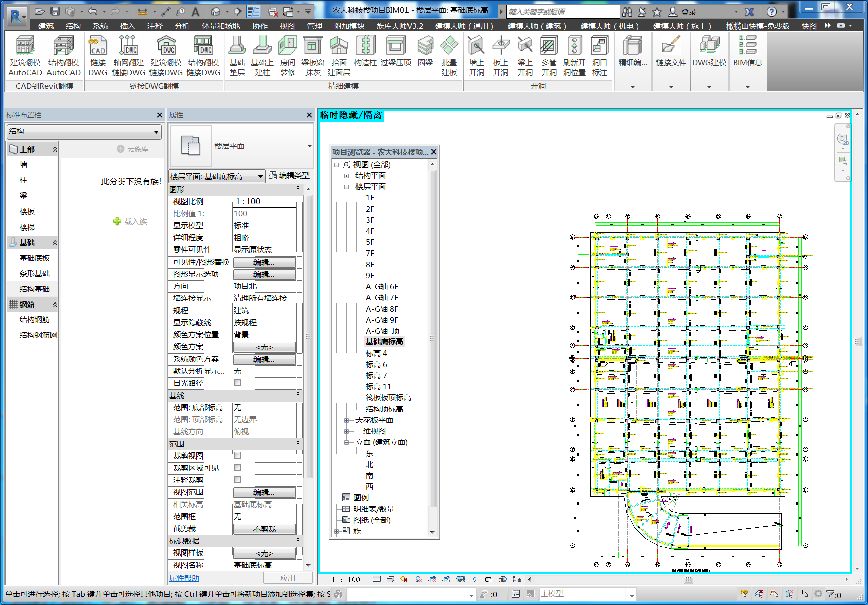Switch to the 注释 ribbon tab

(155, 26)
